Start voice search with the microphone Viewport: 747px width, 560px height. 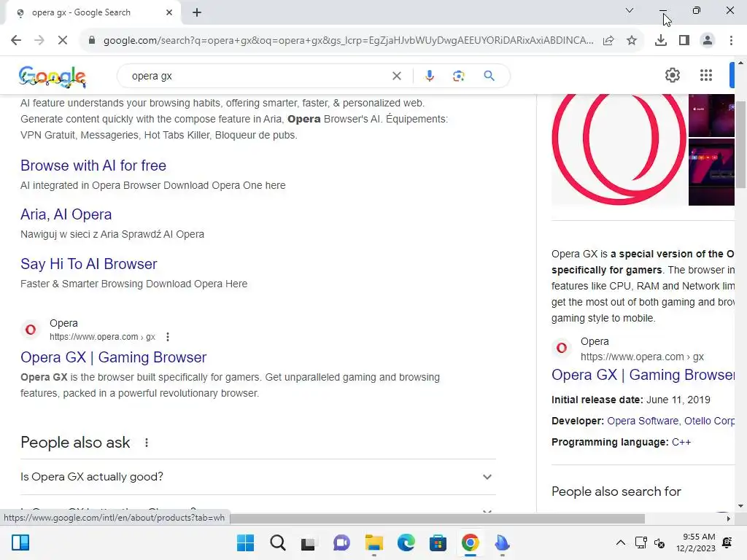pyautogui.click(x=429, y=76)
